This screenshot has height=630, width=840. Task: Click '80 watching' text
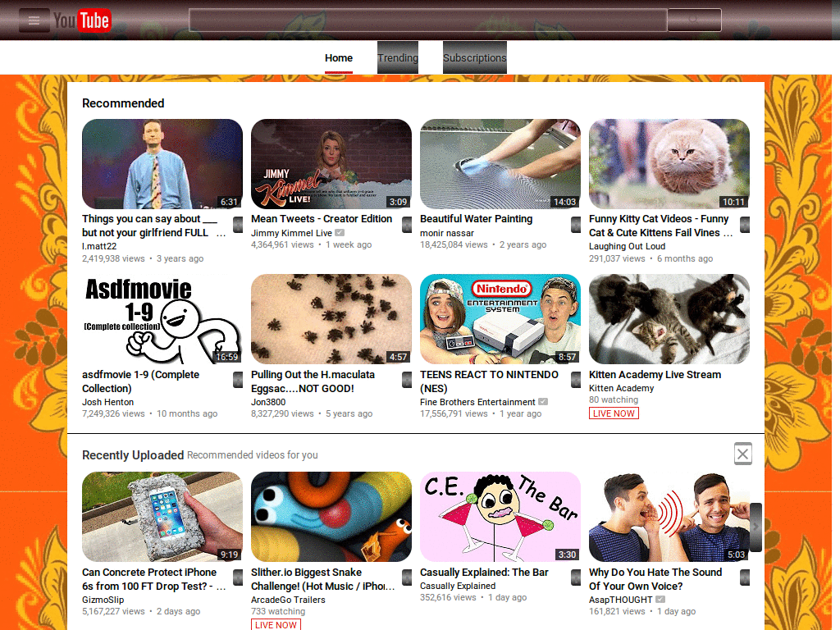tap(614, 399)
